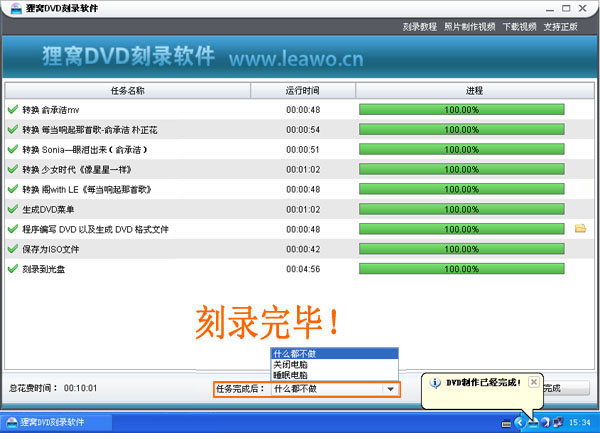Click the checkmark next to 保存为ISO文件
Viewport: 600px width, 433px height.
coord(13,249)
